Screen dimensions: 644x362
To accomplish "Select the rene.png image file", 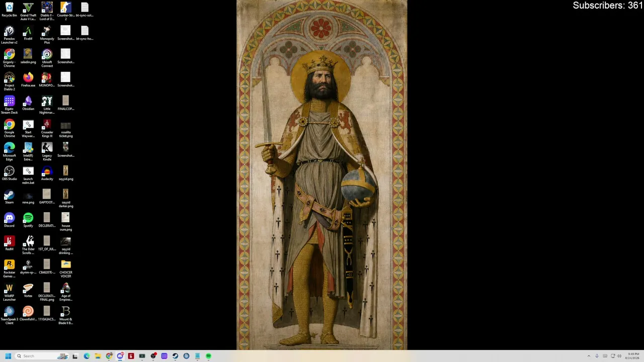I will click(28, 197).
